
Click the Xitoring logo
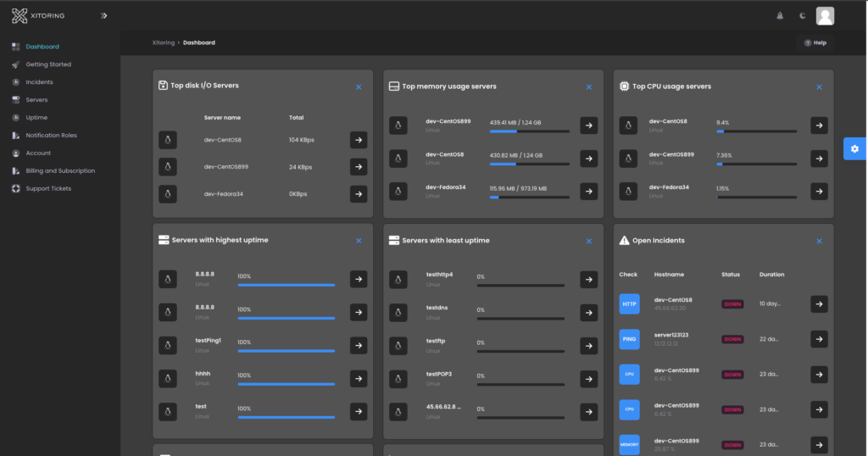[x=38, y=15]
